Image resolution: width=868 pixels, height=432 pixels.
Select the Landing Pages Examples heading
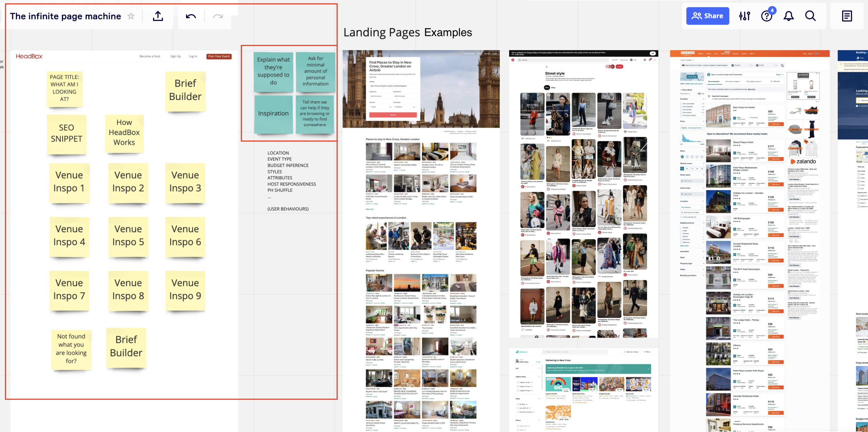408,32
